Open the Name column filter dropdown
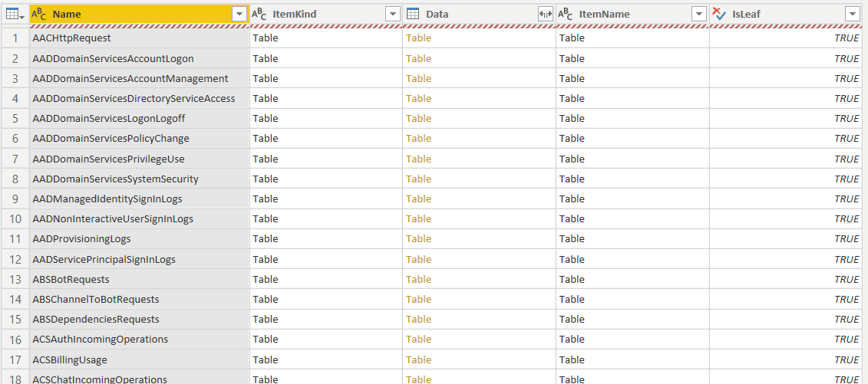This screenshot has height=384, width=868. pyautogui.click(x=239, y=15)
